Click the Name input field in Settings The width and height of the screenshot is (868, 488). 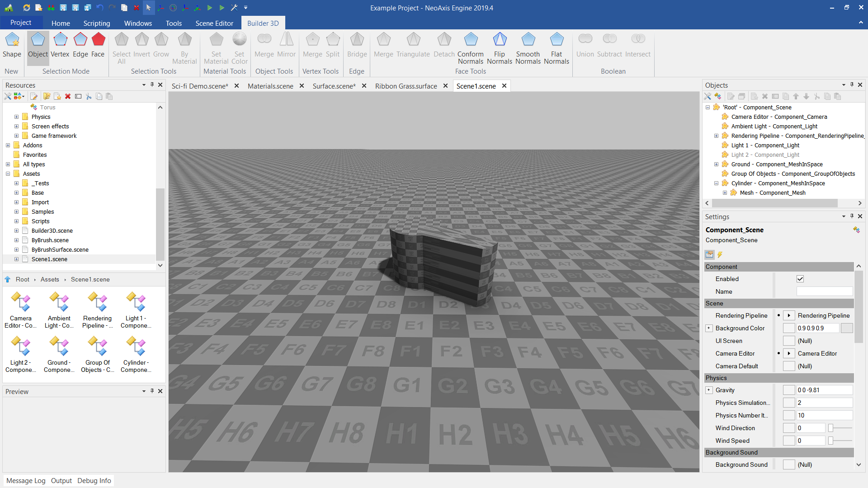pyautogui.click(x=824, y=291)
